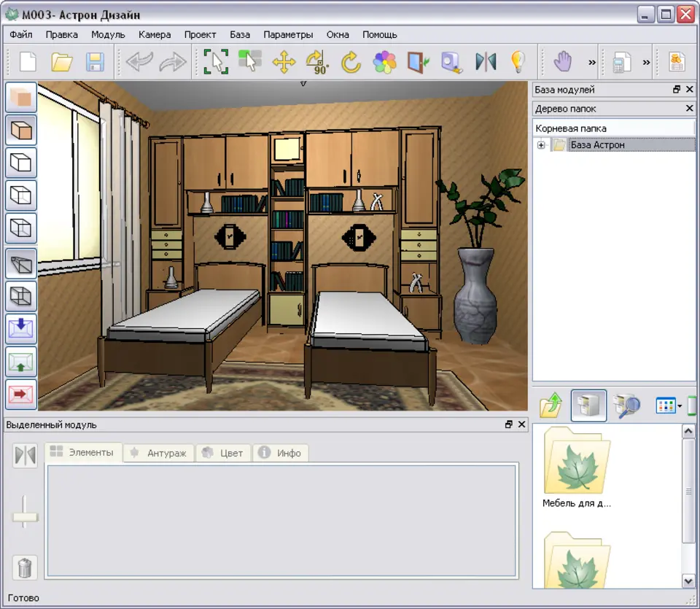Click the green up arrow box icon
This screenshot has height=609, width=700.
21,362
